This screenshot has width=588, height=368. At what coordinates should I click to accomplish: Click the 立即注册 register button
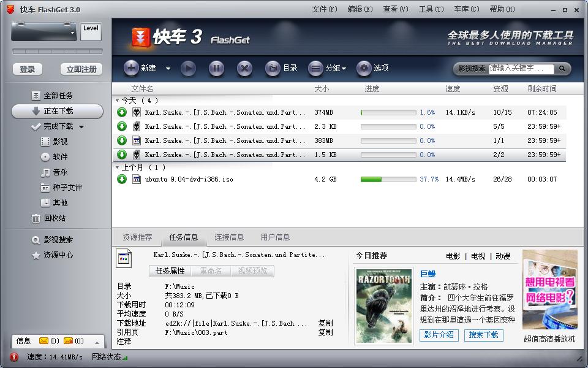81,69
